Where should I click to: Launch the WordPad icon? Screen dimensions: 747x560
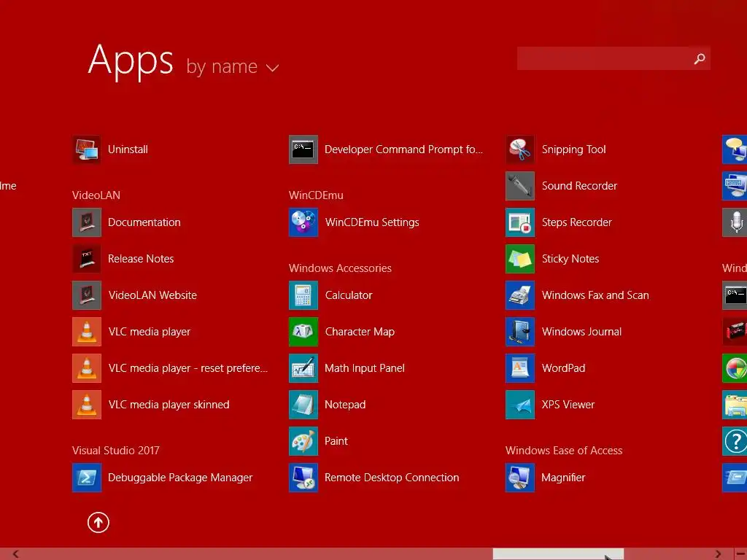point(519,368)
